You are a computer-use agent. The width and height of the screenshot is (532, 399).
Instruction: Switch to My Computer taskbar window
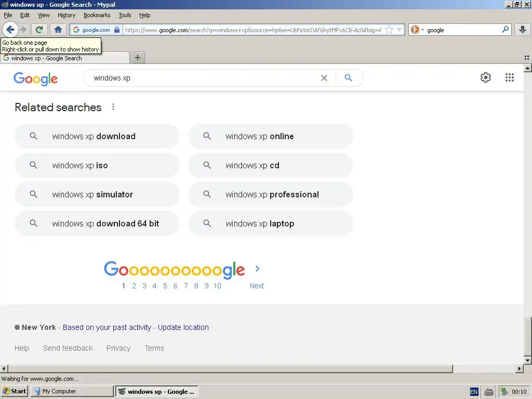72,391
